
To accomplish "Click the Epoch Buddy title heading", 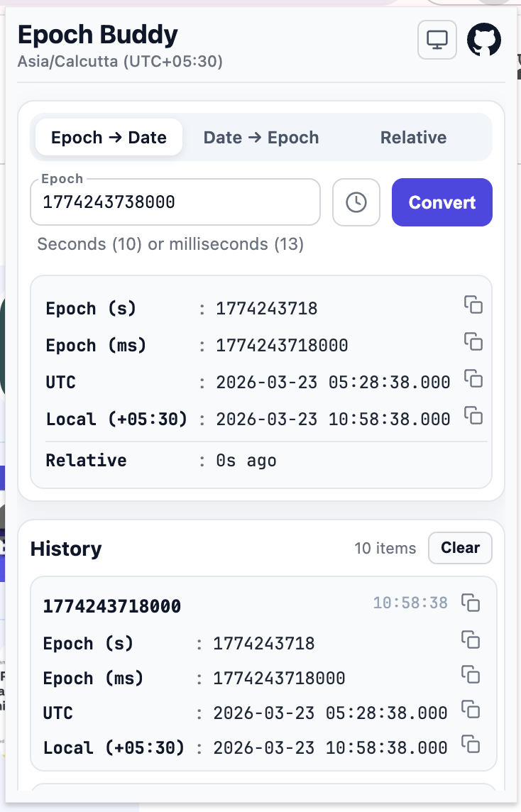I will [x=97, y=34].
